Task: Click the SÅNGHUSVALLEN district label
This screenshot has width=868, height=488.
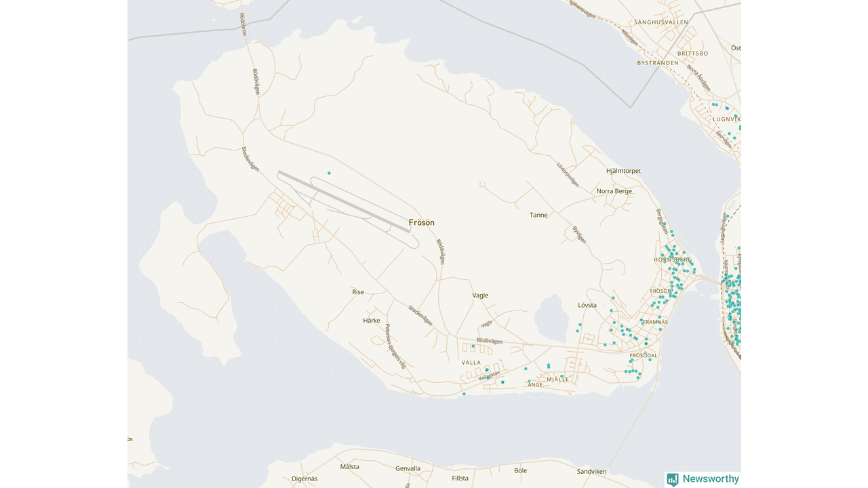Action: [661, 22]
